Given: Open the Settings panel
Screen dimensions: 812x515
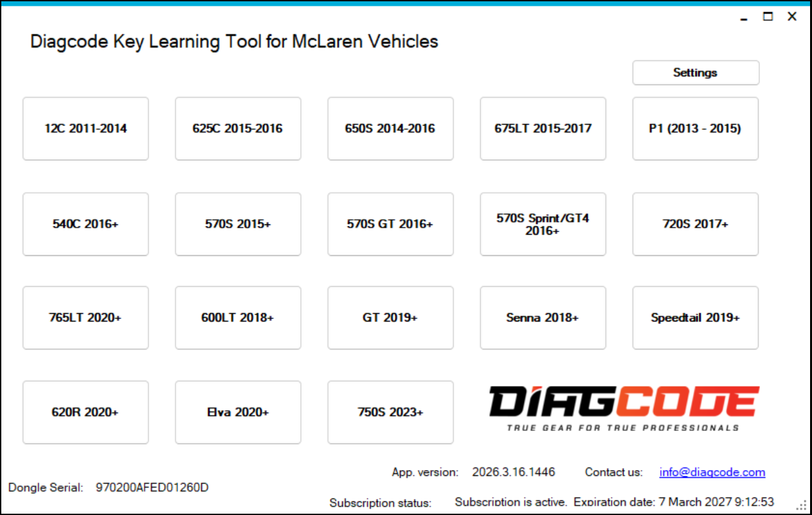Looking at the screenshot, I should (695, 72).
